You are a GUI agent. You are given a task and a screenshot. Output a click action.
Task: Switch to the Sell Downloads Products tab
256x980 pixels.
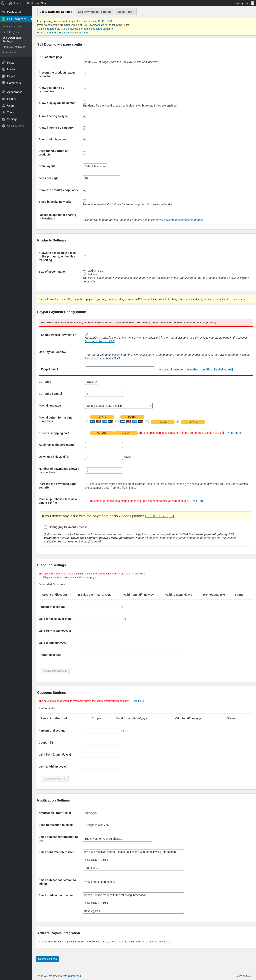point(95,12)
